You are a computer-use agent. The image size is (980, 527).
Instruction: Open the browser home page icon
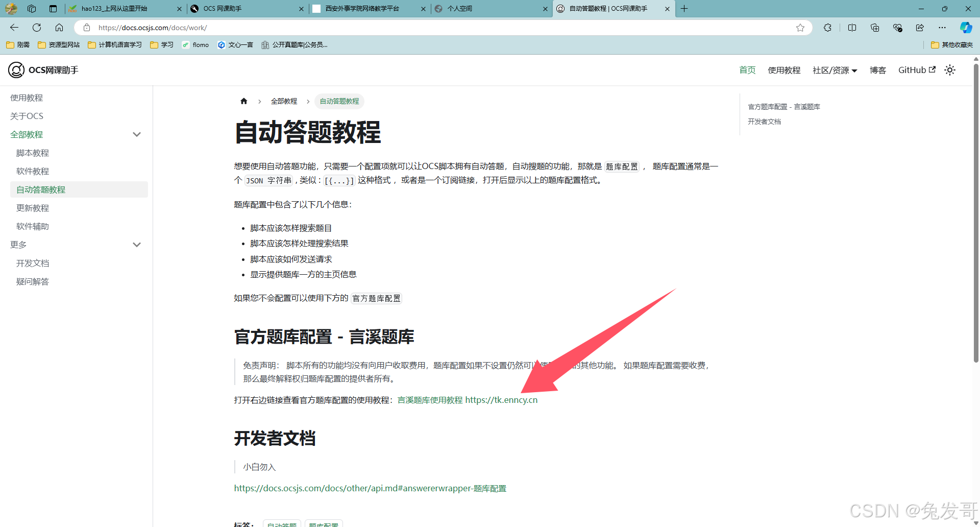(x=59, y=28)
